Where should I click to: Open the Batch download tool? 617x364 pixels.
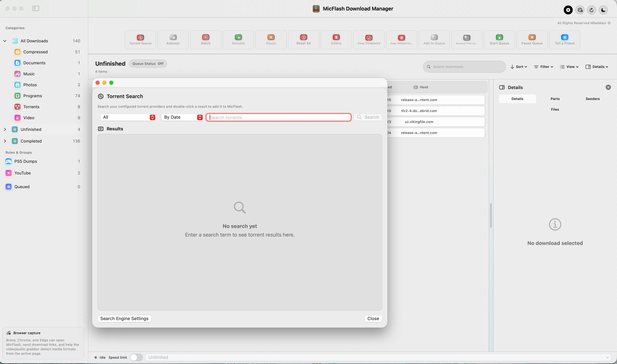point(206,40)
